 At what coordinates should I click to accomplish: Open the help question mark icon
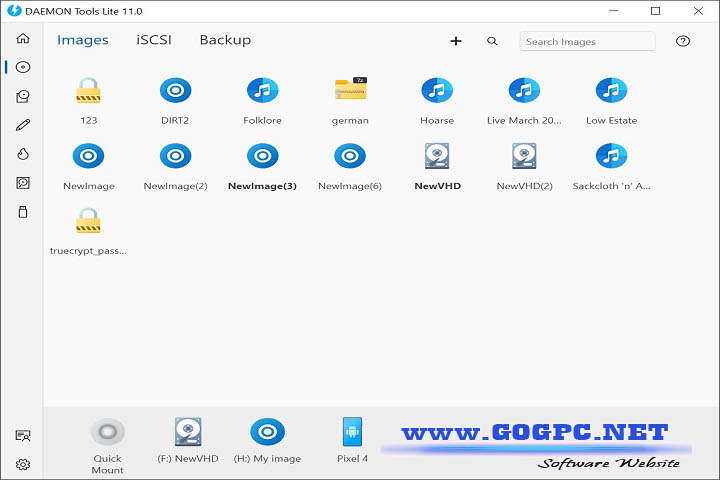tap(683, 41)
